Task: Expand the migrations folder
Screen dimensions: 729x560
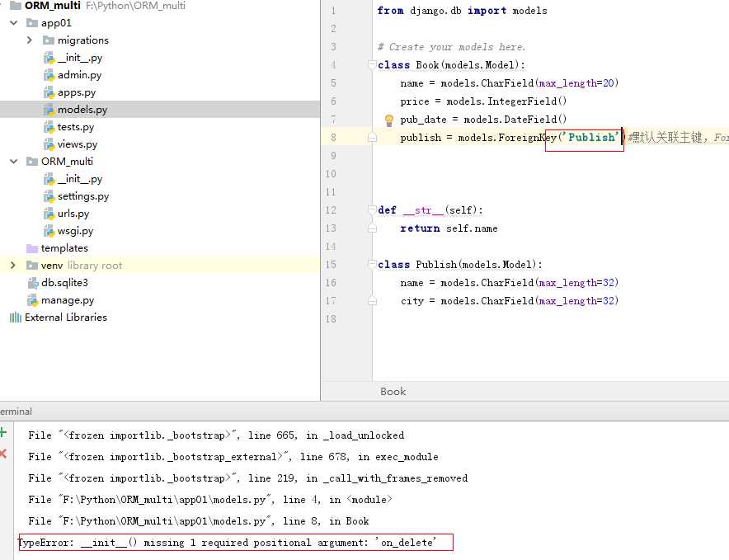Action: point(30,40)
